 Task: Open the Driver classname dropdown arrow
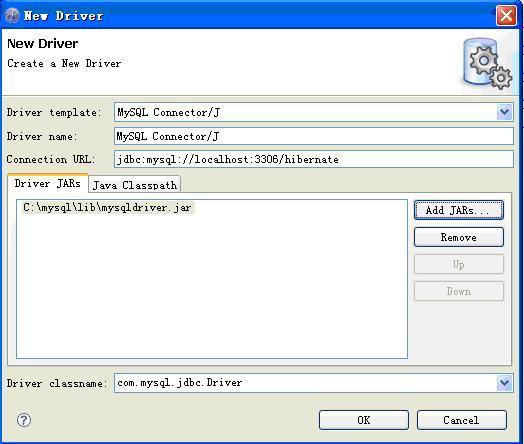tap(504, 383)
